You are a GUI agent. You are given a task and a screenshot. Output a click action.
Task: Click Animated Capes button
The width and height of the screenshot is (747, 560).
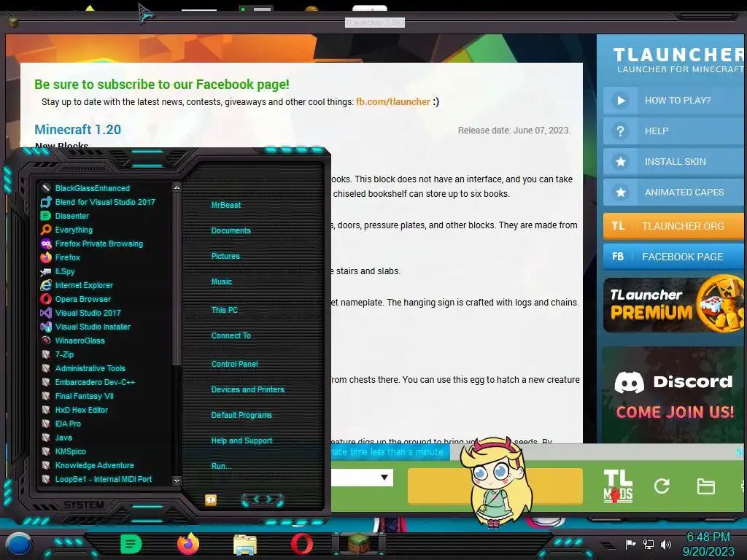[673, 192]
